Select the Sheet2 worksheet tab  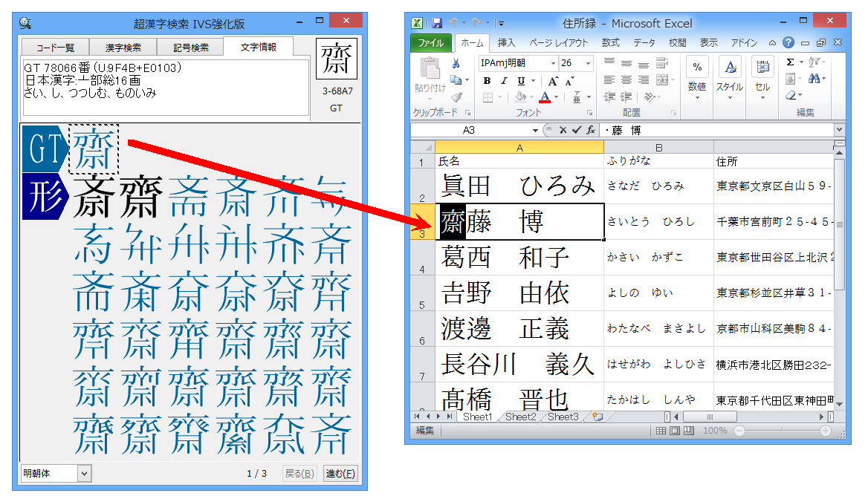520,417
